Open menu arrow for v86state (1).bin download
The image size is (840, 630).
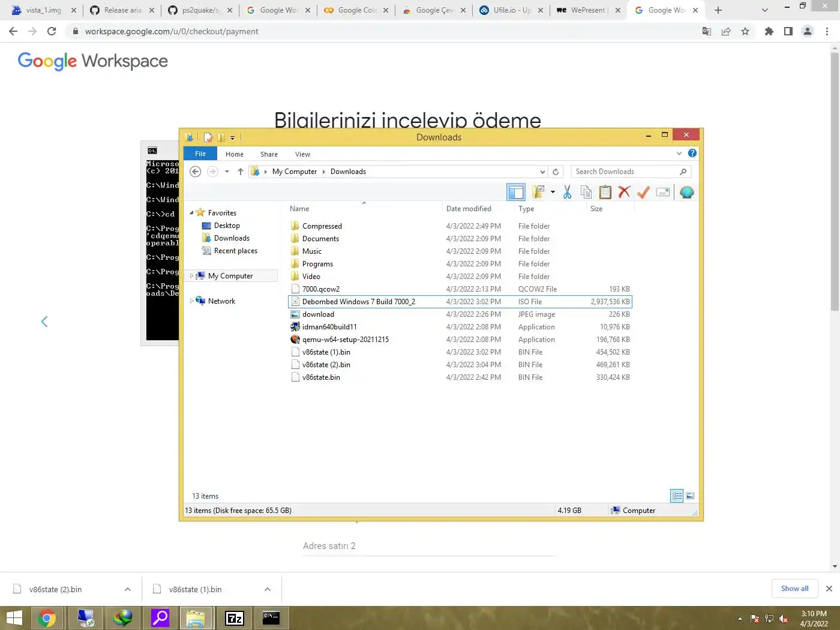268,589
